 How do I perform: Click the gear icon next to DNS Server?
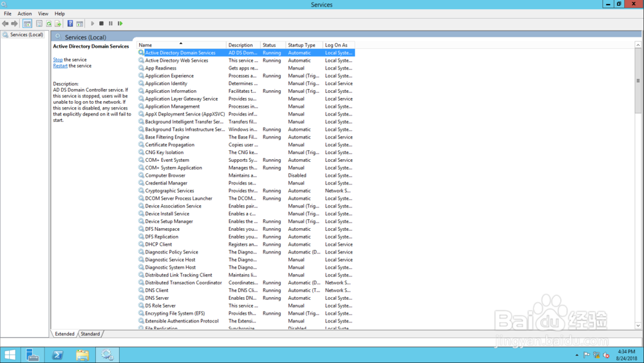(141, 298)
